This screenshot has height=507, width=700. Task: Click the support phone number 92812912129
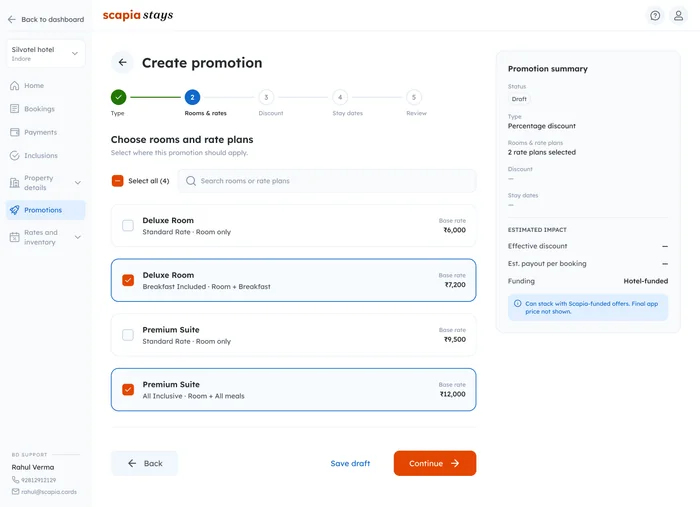(38, 480)
